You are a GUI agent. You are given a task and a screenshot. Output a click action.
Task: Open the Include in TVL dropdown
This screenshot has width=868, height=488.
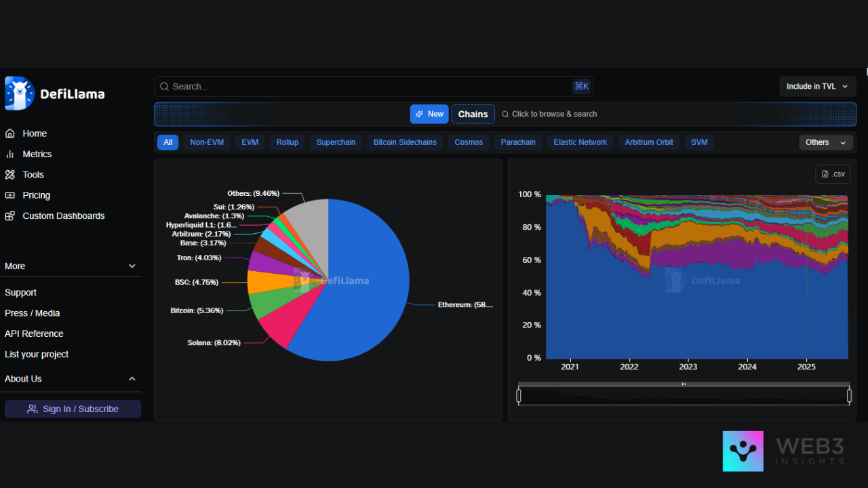(x=817, y=87)
